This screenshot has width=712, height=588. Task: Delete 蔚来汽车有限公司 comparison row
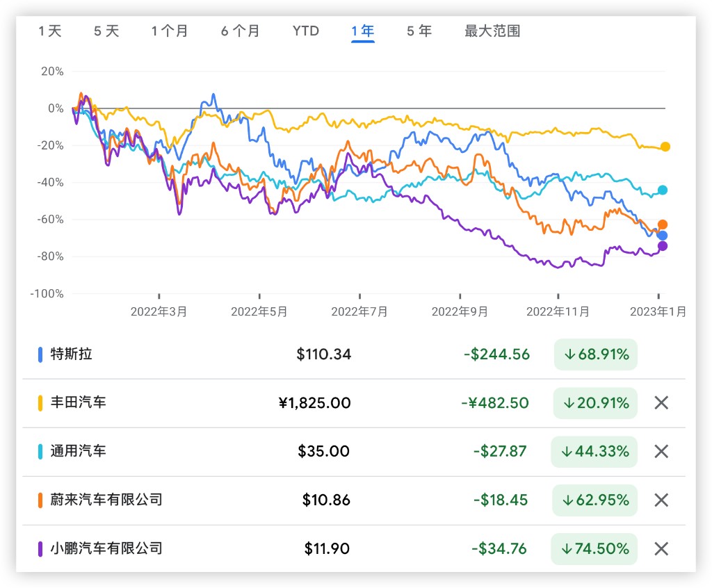[x=661, y=500]
